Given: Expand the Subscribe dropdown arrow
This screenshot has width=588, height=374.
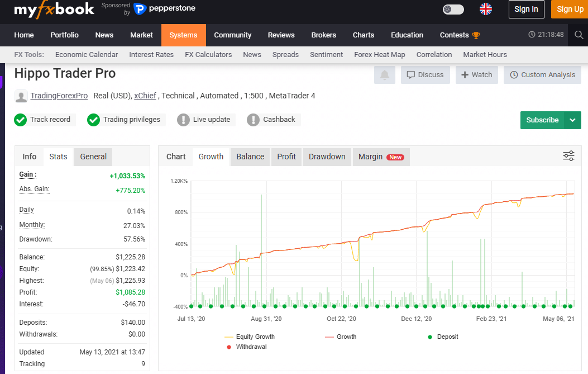Looking at the screenshot, I should 572,120.
